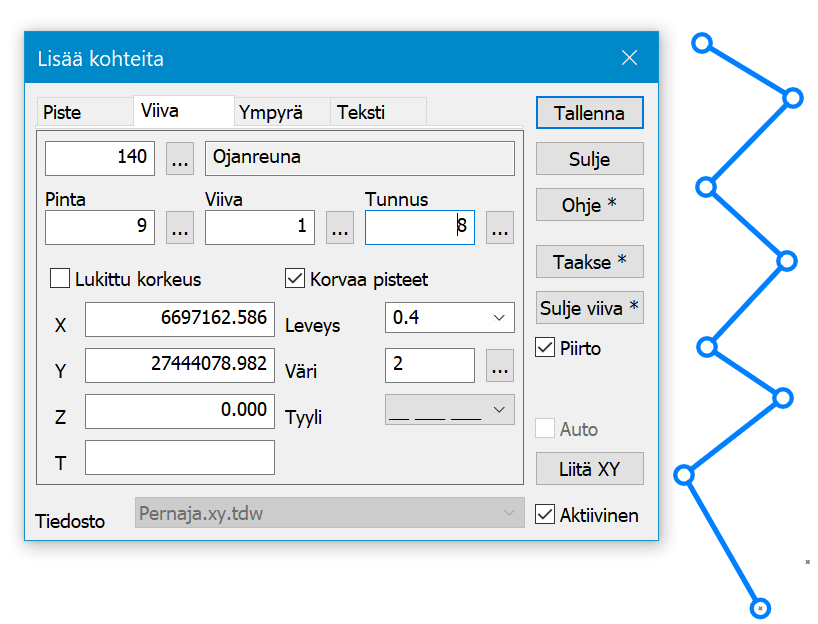
Task: Open the Väri color picker ellipsis button
Action: (x=500, y=366)
